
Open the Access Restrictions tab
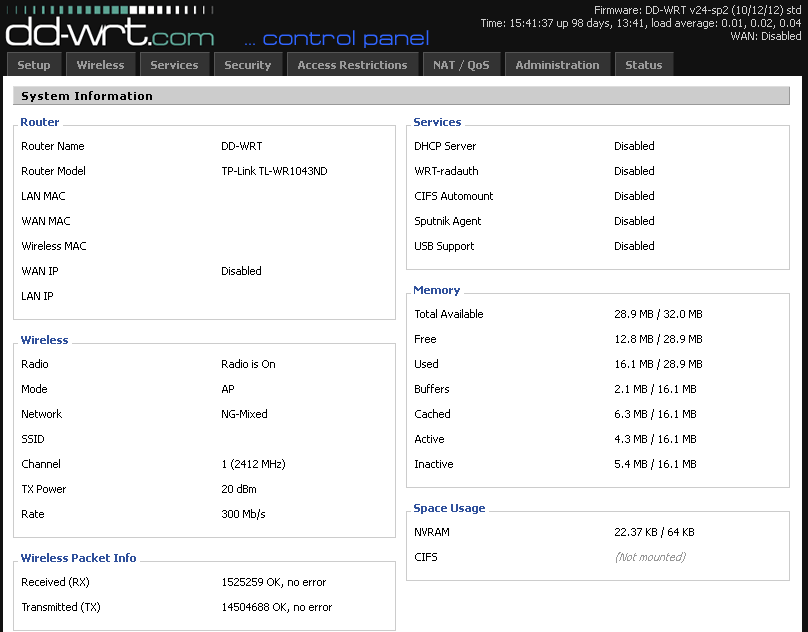click(352, 65)
